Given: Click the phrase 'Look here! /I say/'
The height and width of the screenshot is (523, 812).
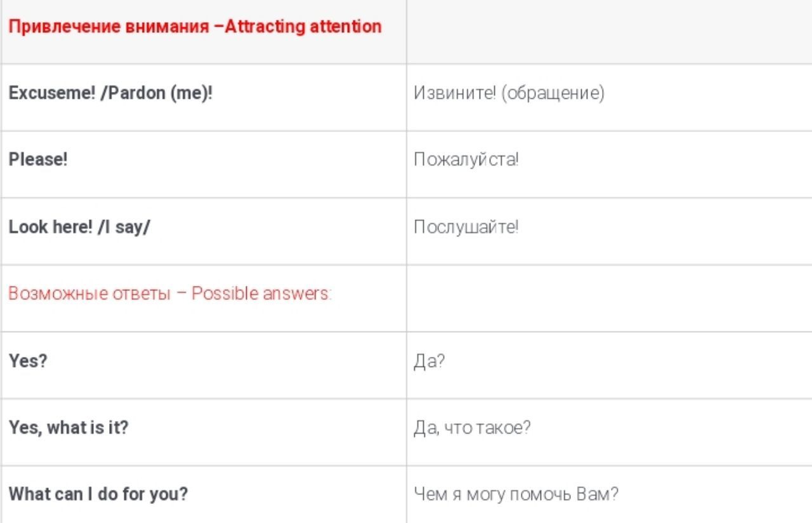Looking at the screenshot, I should click(79, 227).
